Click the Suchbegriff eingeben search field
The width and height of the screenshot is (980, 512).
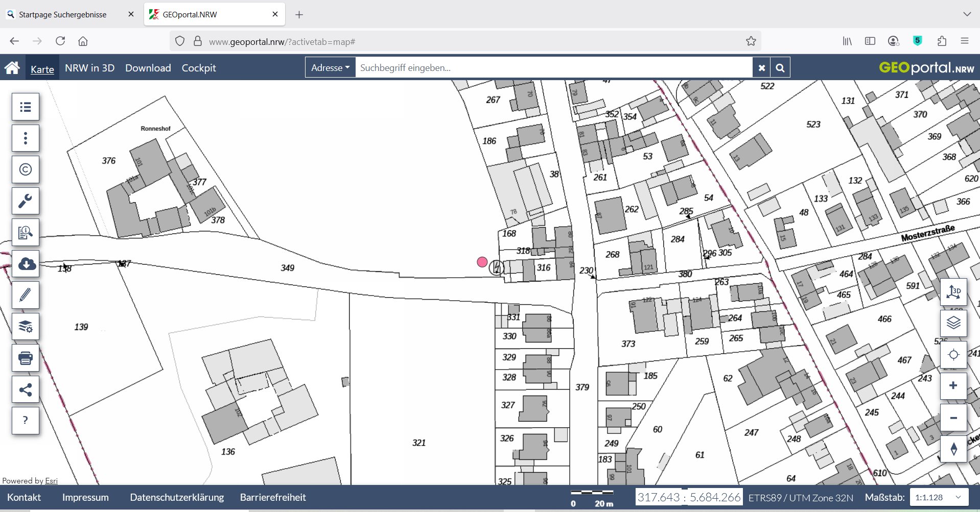(553, 68)
